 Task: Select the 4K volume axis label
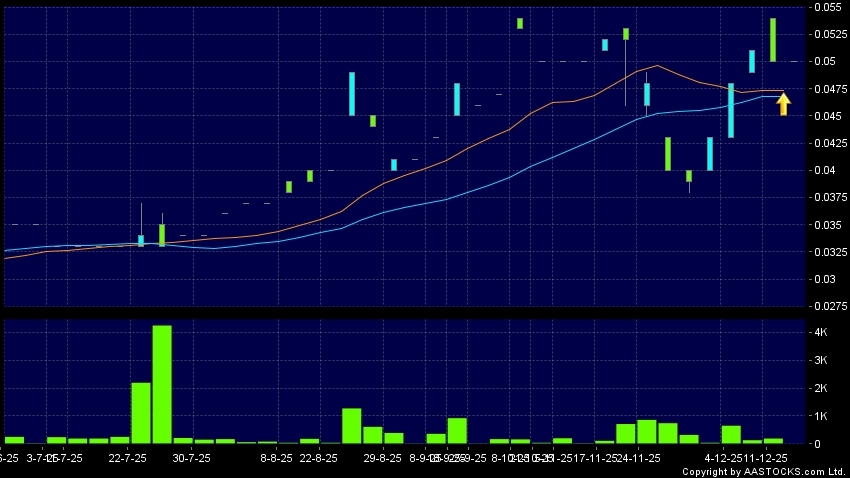[x=819, y=332]
